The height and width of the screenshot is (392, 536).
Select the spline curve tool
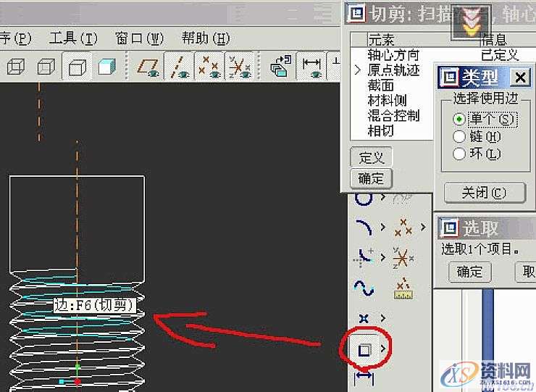pos(364,288)
